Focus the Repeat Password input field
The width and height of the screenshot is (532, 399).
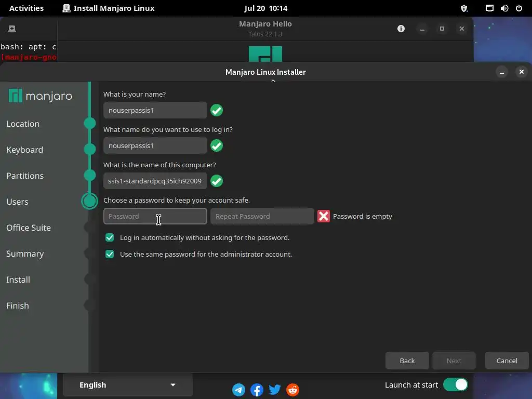[262, 216]
